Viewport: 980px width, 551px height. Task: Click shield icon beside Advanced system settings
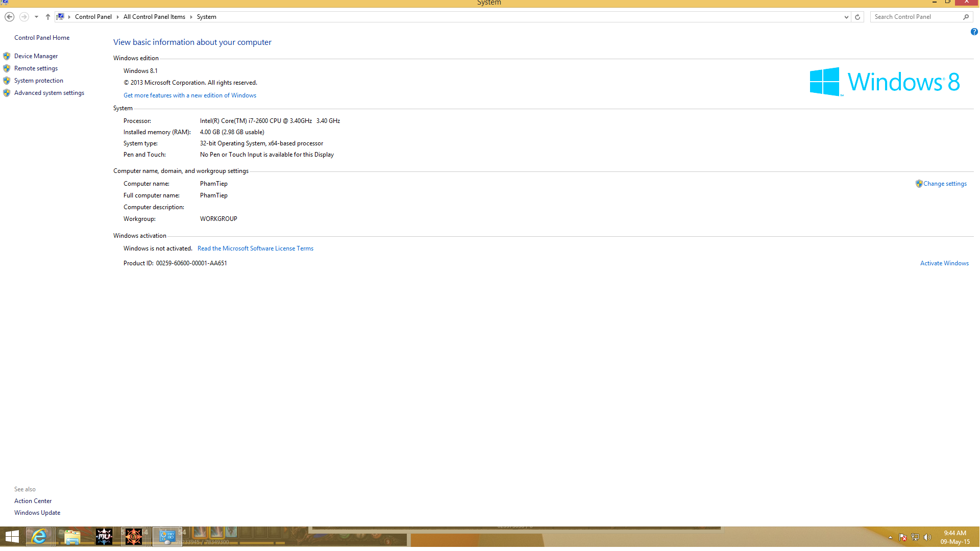pyautogui.click(x=7, y=93)
